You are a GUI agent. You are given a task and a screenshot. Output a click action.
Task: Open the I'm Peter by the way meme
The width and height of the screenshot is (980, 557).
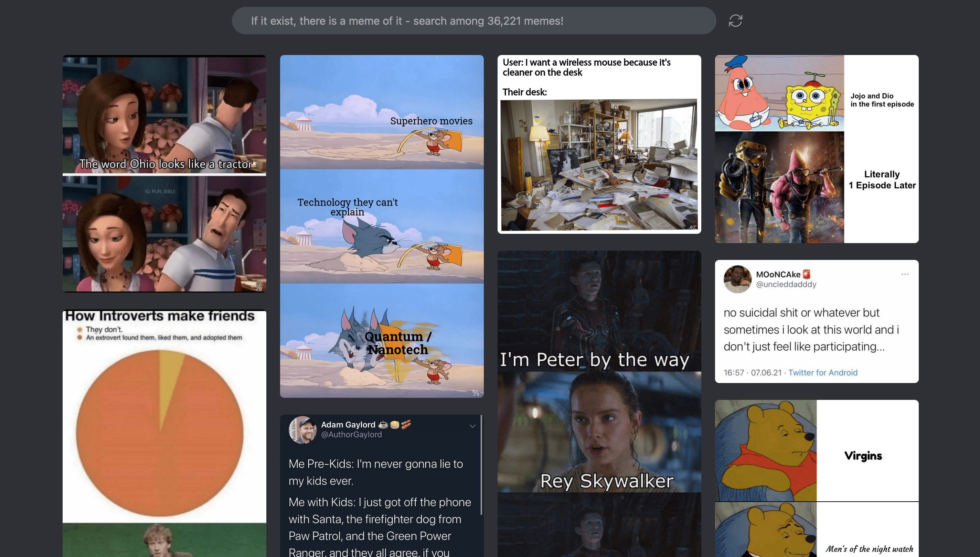click(599, 404)
